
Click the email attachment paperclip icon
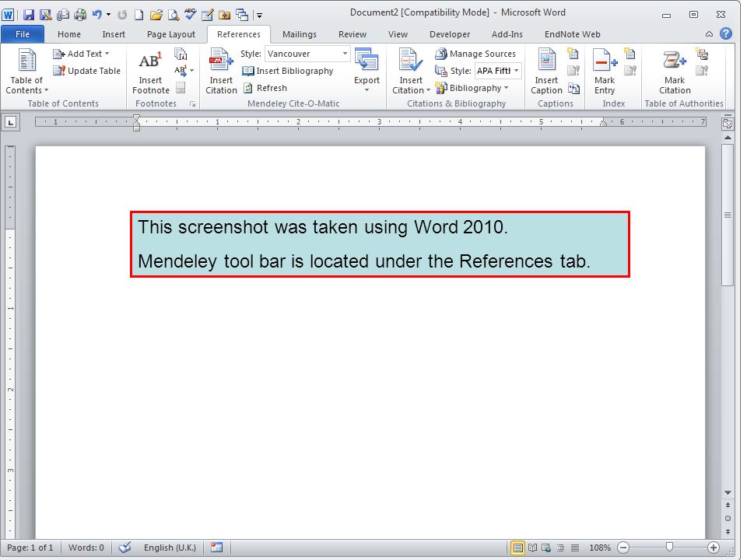coord(63,15)
